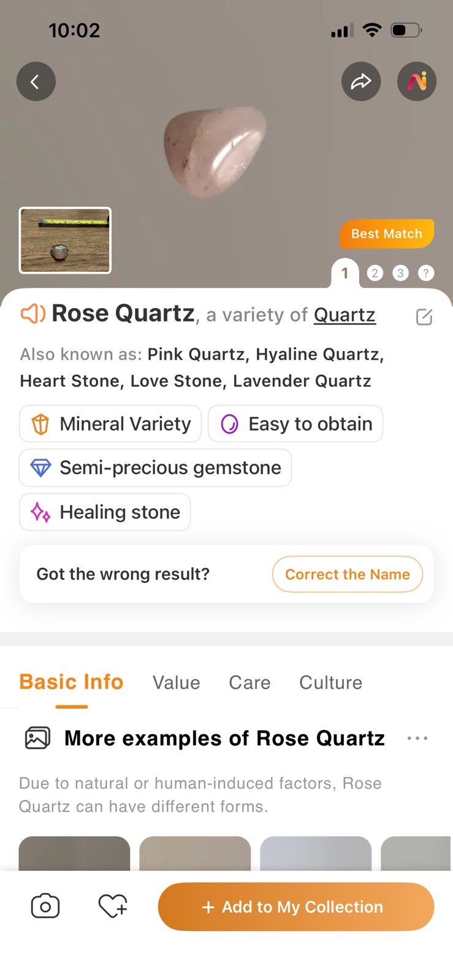The image size is (453, 980).
Task: Tap the Semi-precious gemstone tag
Action: tap(155, 468)
